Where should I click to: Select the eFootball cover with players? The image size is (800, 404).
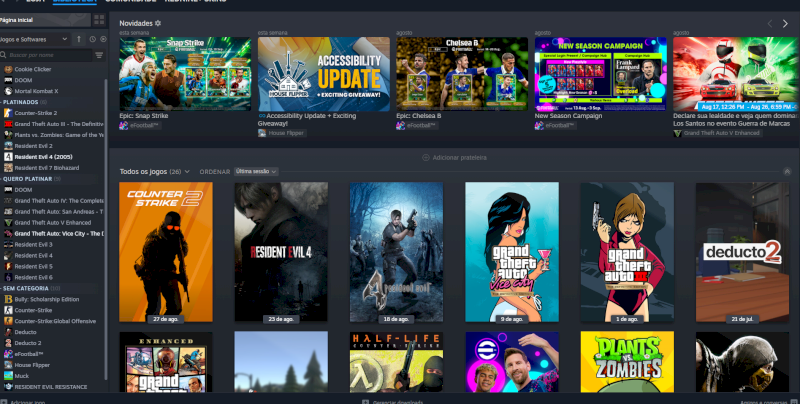pos(512,362)
